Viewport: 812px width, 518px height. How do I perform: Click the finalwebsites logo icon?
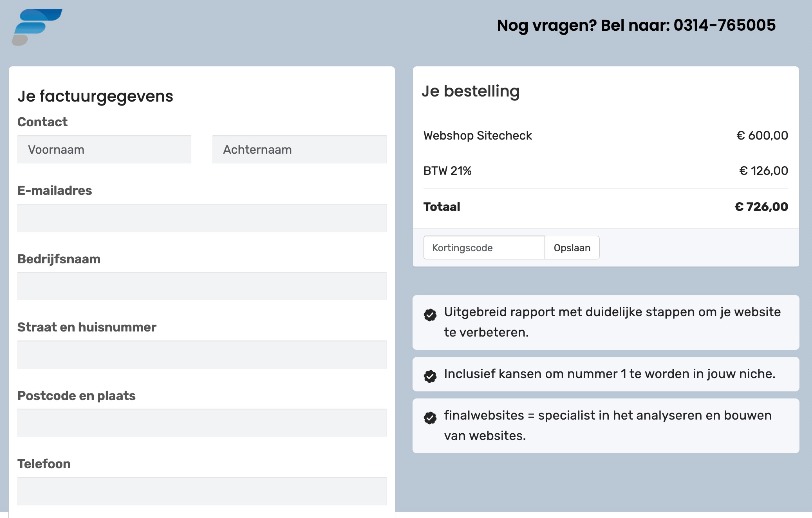tap(37, 27)
